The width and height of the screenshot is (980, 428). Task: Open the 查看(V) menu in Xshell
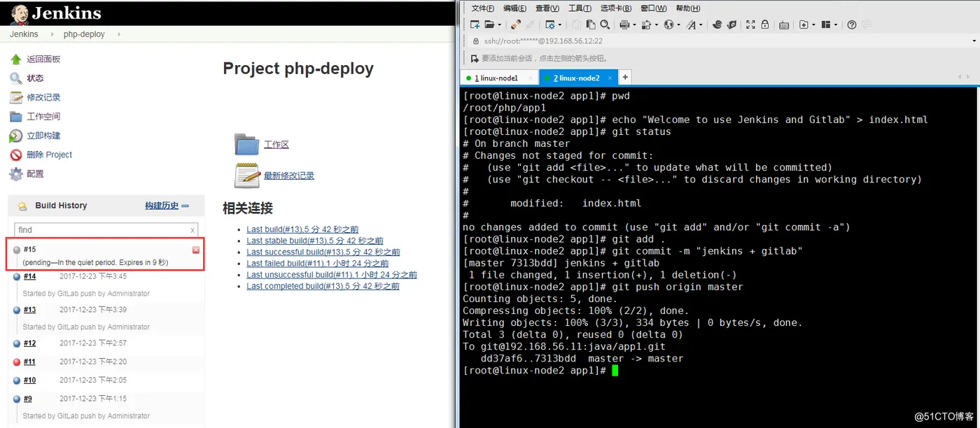point(547,8)
